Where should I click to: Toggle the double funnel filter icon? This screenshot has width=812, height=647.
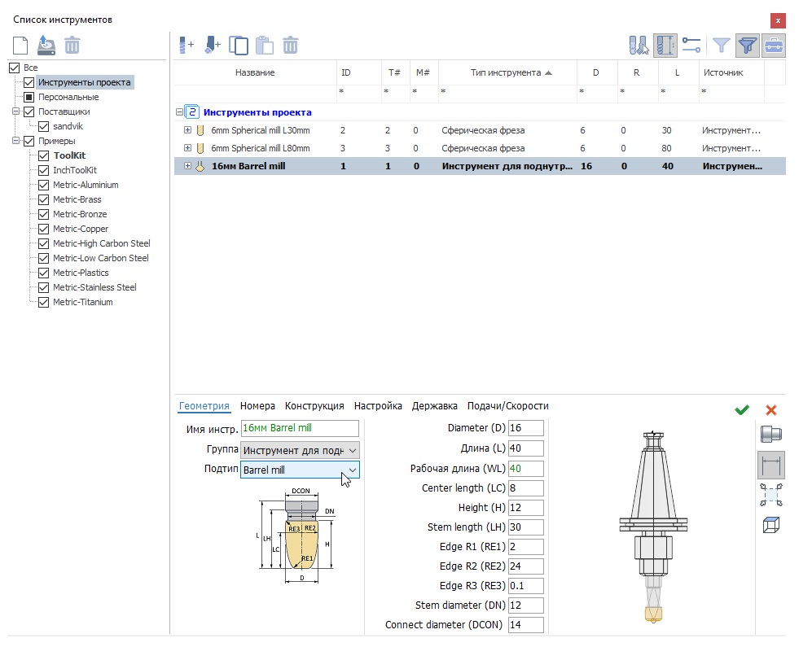[748, 46]
